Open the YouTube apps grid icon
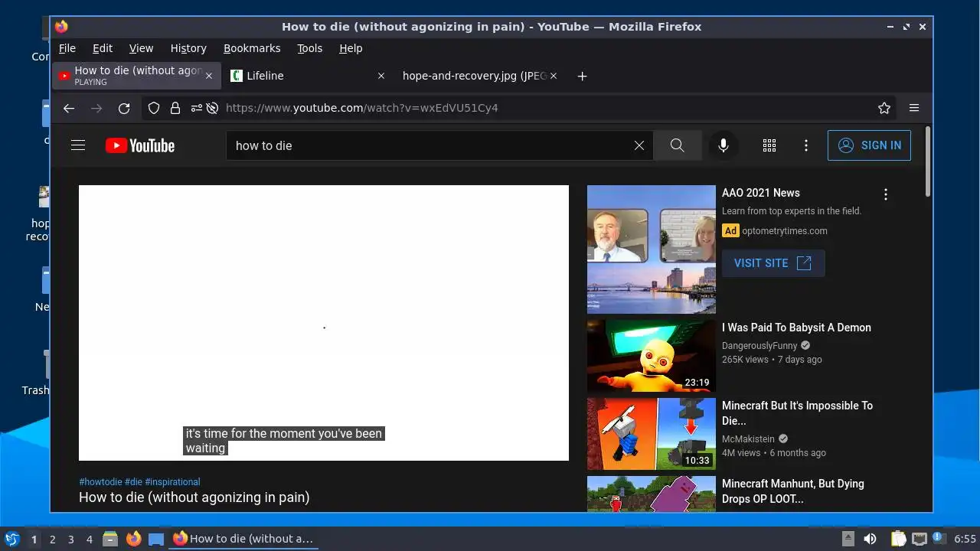The width and height of the screenshot is (980, 551). [x=769, y=145]
